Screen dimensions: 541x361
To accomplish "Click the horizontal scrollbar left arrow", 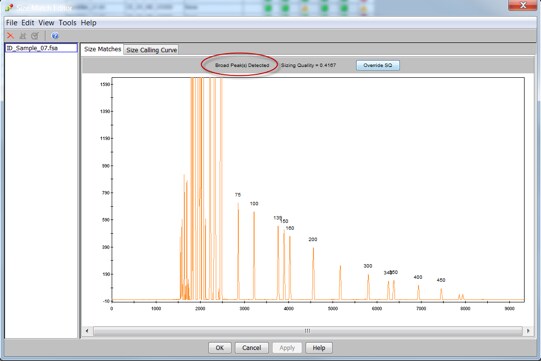I will tap(87, 331).
